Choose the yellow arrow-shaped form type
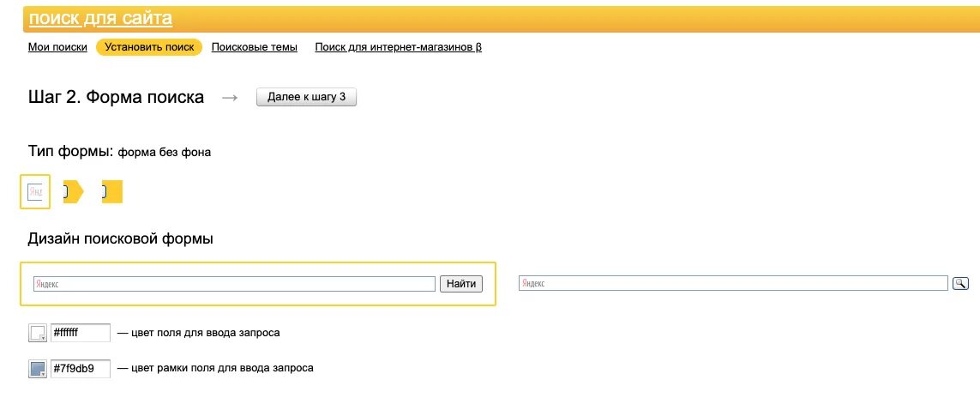The height and width of the screenshot is (398, 980). click(73, 192)
